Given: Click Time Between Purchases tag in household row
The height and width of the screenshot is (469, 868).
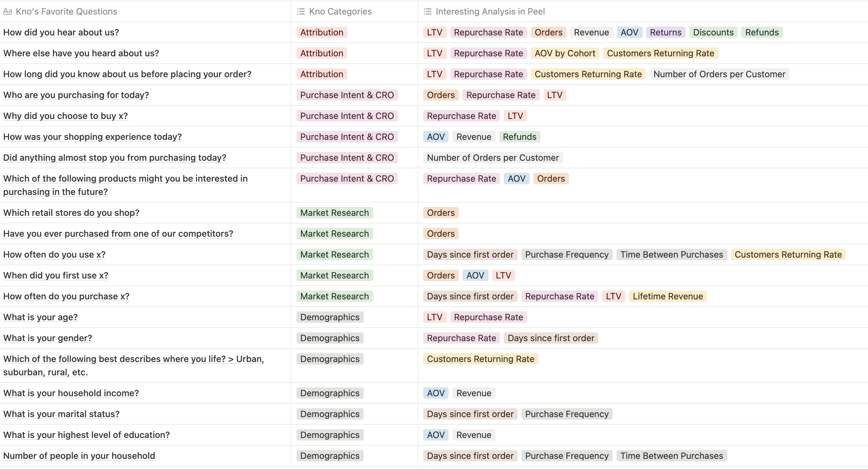Looking at the screenshot, I should coord(671,455).
